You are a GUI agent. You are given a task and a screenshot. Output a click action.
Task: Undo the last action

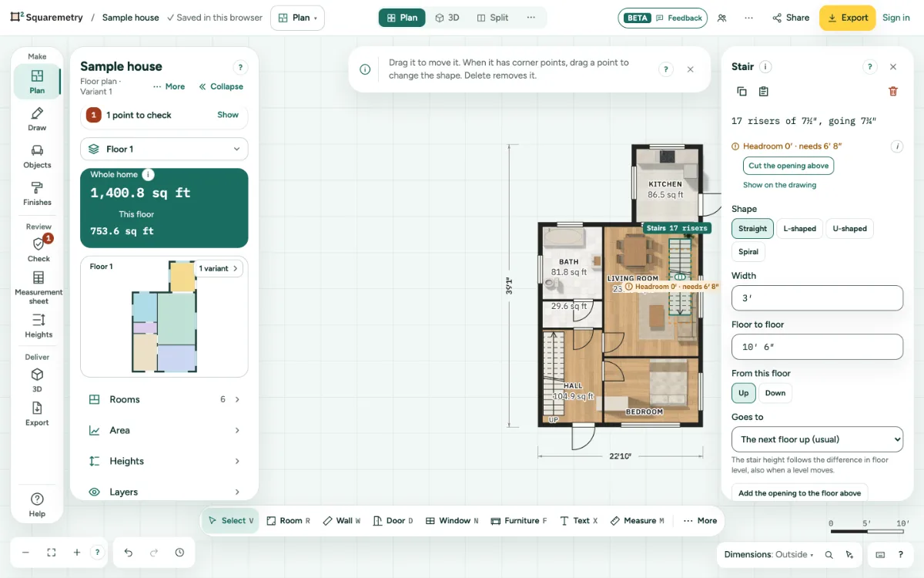click(129, 553)
